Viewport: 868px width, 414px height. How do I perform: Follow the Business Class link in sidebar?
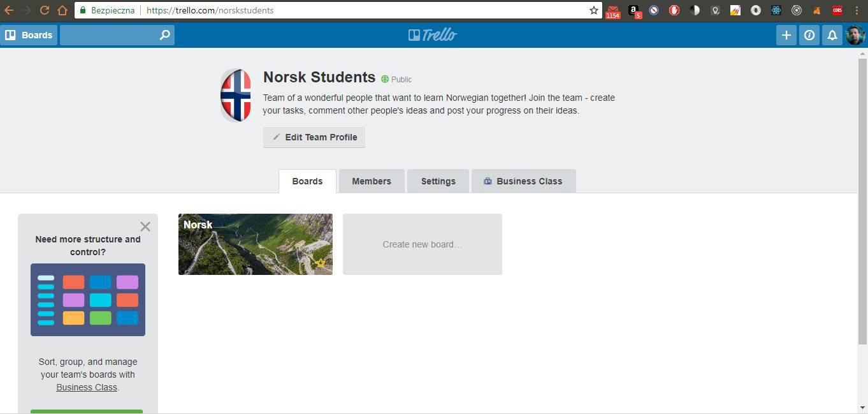point(87,387)
